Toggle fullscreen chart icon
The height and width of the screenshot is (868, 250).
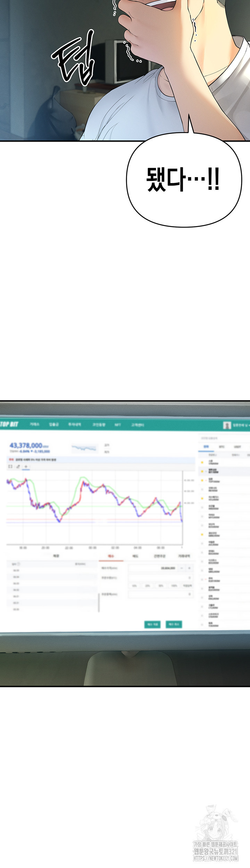point(10,466)
